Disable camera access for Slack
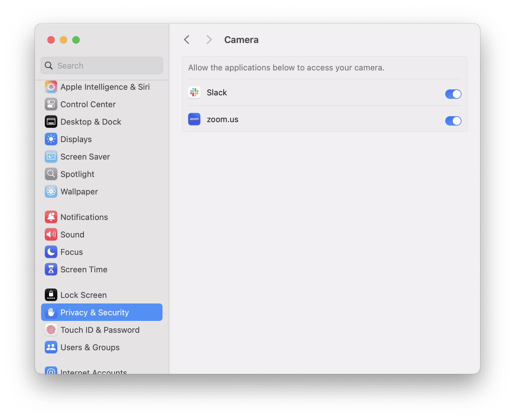The width and height of the screenshot is (515, 420). tap(453, 94)
